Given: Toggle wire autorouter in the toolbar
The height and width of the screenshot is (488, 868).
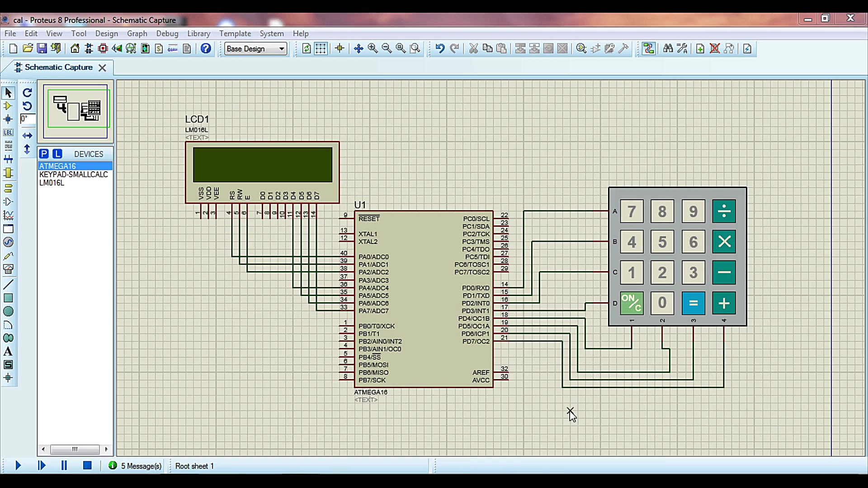Looking at the screenshot, I should pos(649,48).
